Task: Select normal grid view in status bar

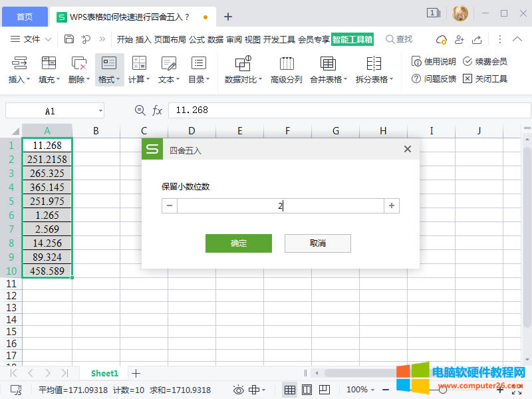Action: point(289,390)
